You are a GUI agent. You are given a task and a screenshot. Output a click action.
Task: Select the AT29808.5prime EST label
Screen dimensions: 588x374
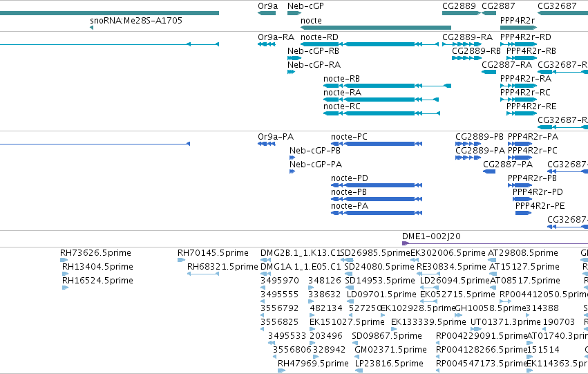(523, 253)
